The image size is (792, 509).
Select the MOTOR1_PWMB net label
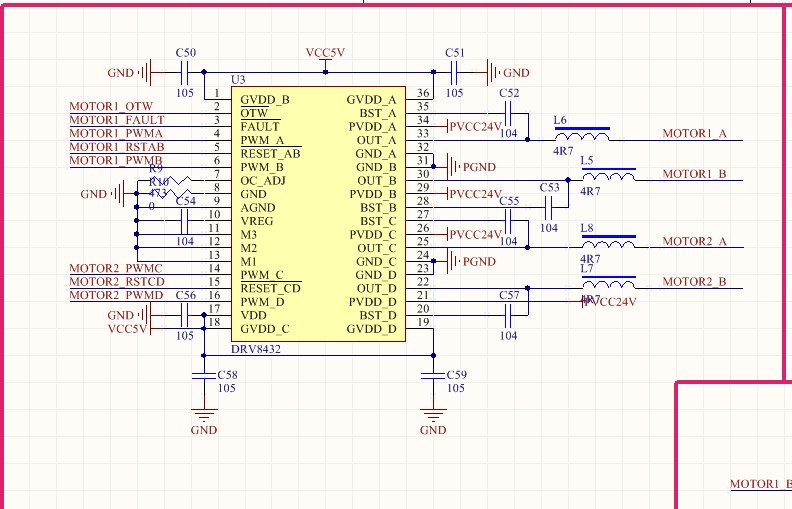pyautogui.click(x=116, y=161)
